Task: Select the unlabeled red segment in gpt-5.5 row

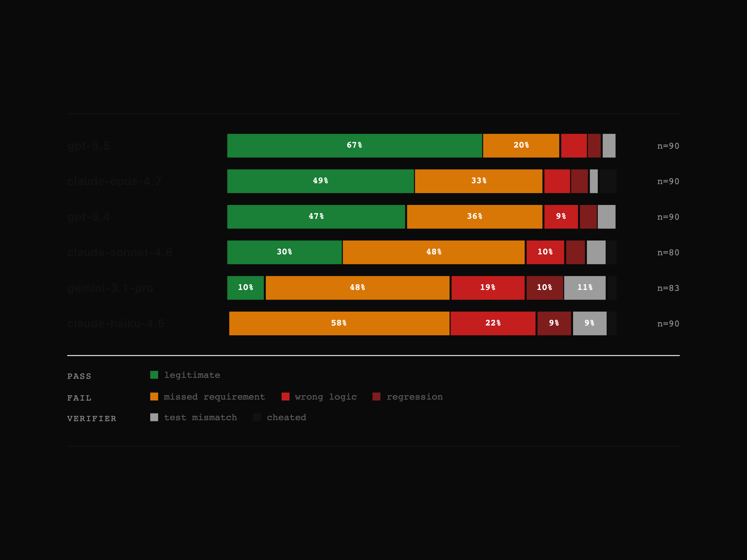Action: click(574, 146)
